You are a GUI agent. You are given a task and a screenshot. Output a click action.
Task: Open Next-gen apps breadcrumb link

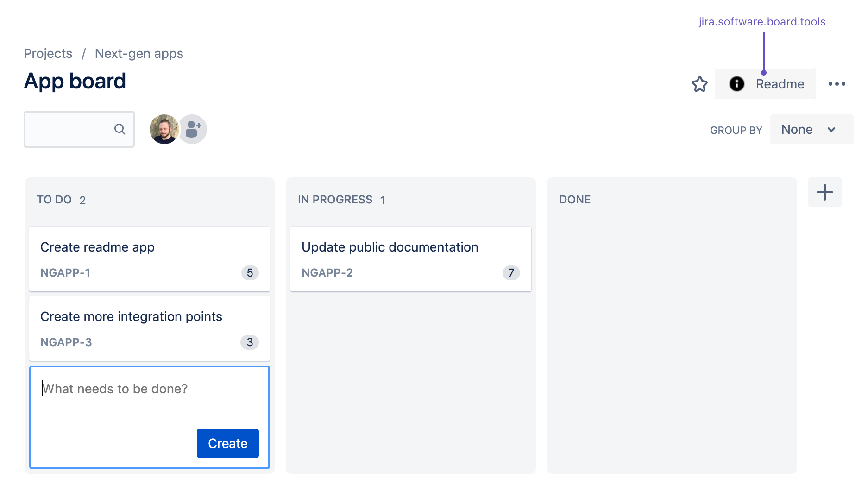(139, 54)
